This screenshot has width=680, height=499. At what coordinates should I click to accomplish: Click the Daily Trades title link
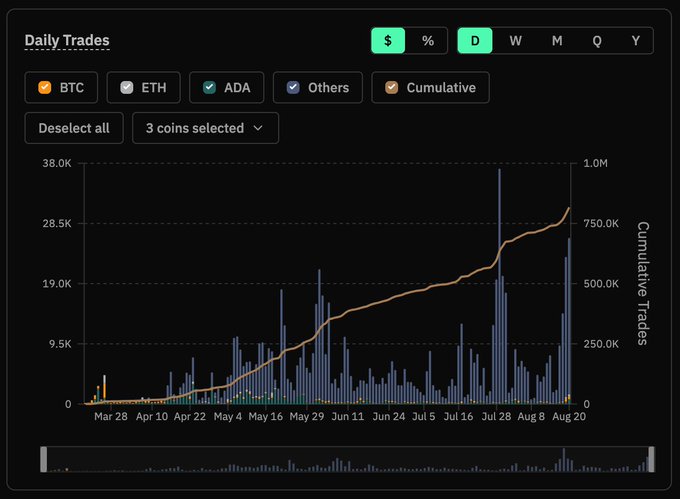[67, 40]
